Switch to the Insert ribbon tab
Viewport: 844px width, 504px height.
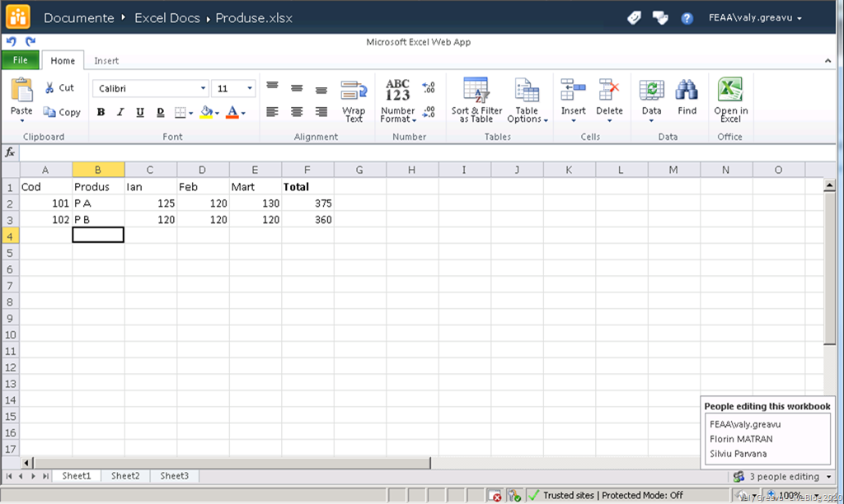coord(105,61)
